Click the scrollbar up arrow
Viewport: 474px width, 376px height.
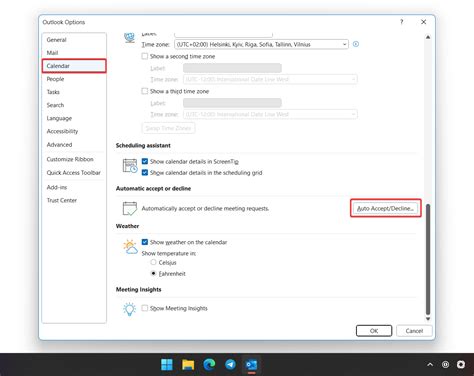428,37
